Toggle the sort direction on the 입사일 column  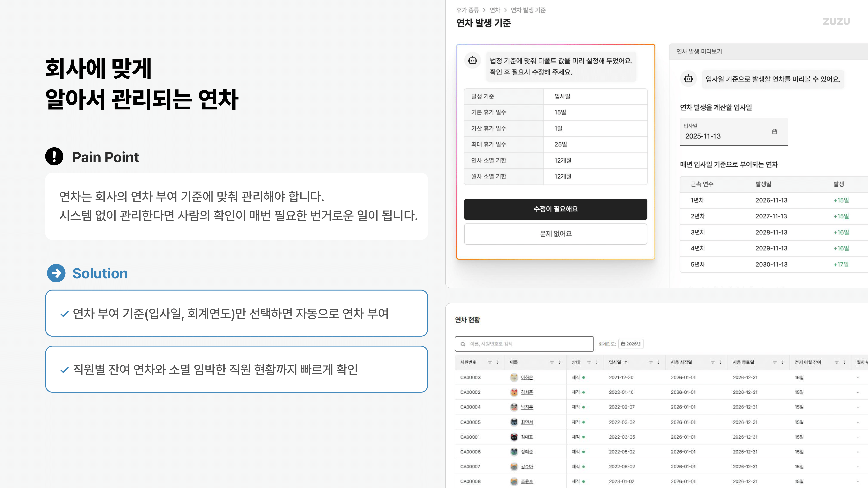click(x=626, y=362)
